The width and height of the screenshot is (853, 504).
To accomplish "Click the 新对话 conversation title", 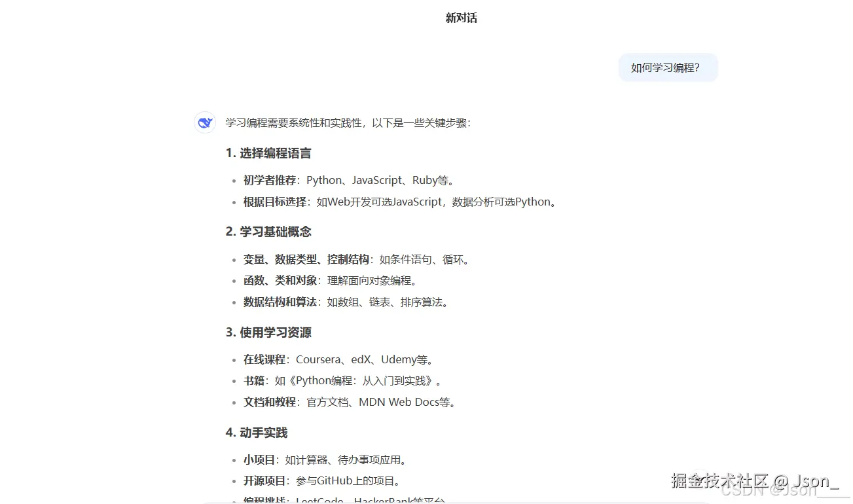I will tap(462, 18).
